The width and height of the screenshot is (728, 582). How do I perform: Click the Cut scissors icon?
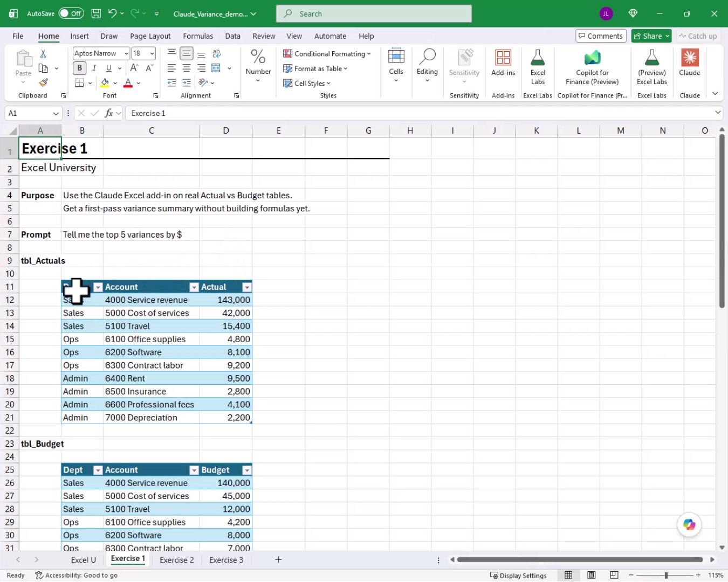pos(43,53)
